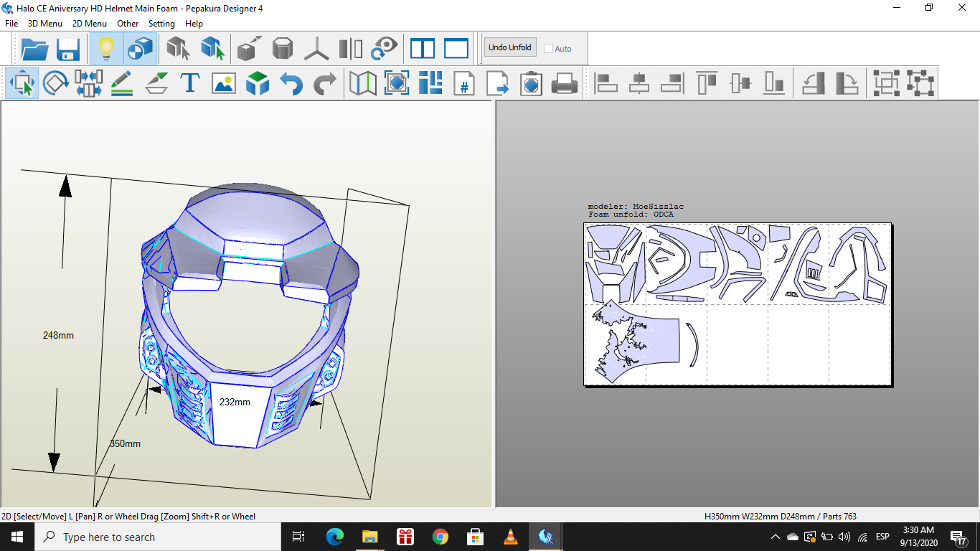Screen dimensions: 980x551
Task: Click the Insert image picture icon
Action: [x=224, y=83]
